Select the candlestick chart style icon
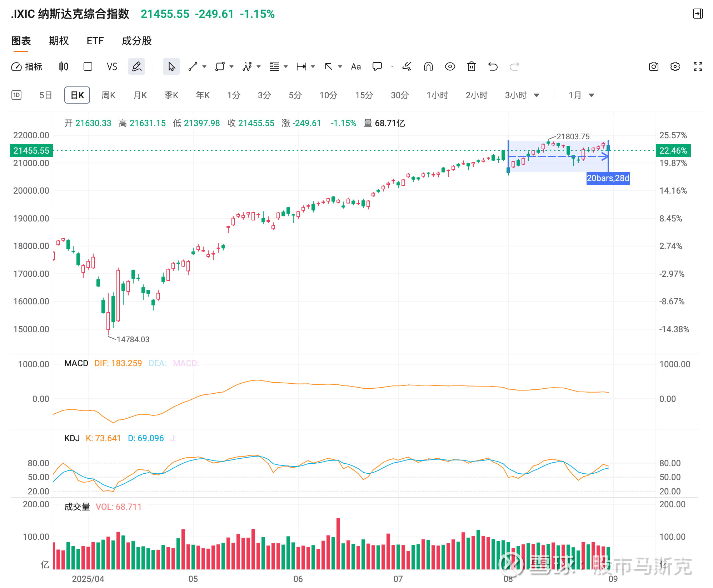The width and height of the screenshot is (713, 588). (63, 66)
